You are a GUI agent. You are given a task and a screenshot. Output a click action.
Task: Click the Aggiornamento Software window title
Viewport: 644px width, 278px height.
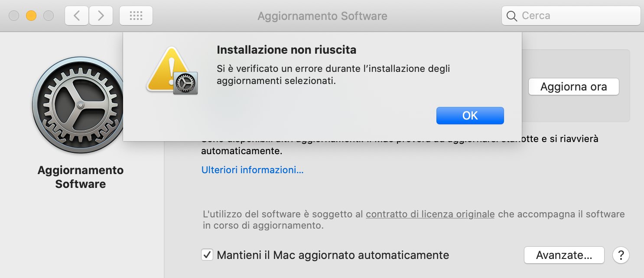coord(322,16)
